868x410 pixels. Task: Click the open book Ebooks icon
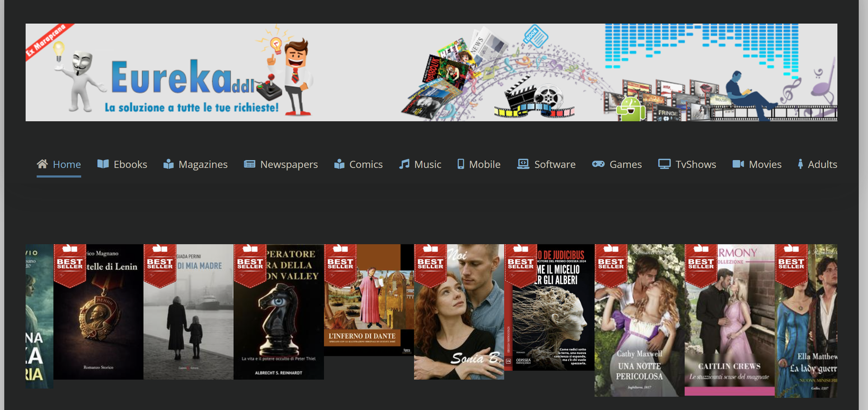pos(103,164)
